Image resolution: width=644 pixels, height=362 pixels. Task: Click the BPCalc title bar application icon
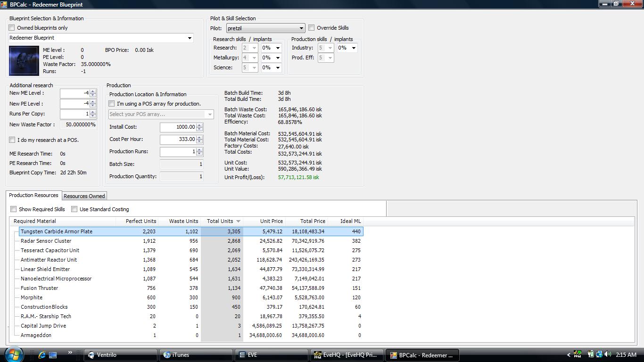(4, 4)
